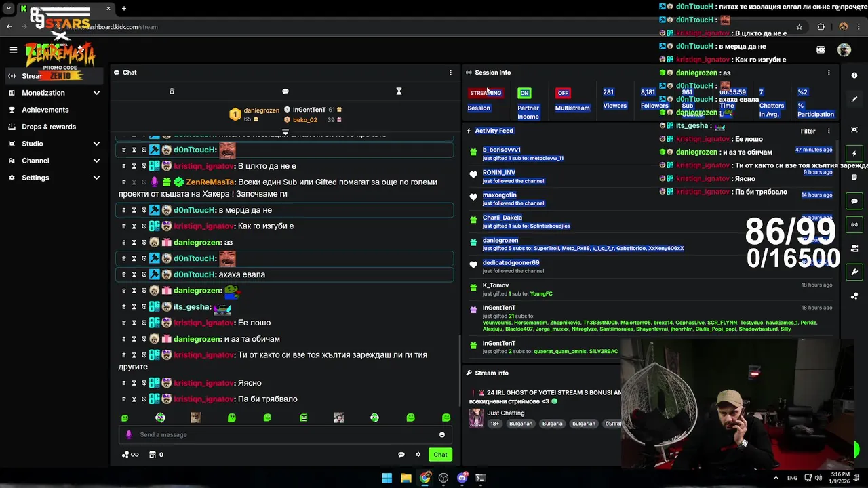
Task: Open the Chat panel three-dot menu
Action: point(450,73)
